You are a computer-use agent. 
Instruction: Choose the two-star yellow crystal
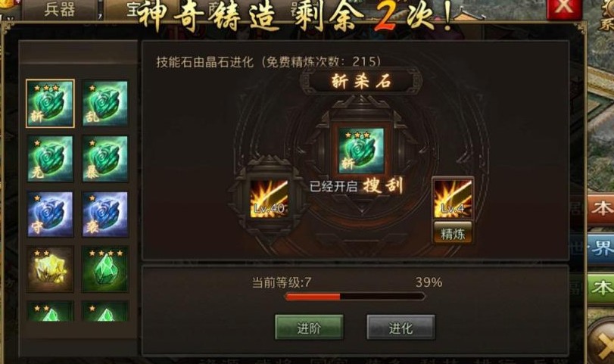point(50,269)
